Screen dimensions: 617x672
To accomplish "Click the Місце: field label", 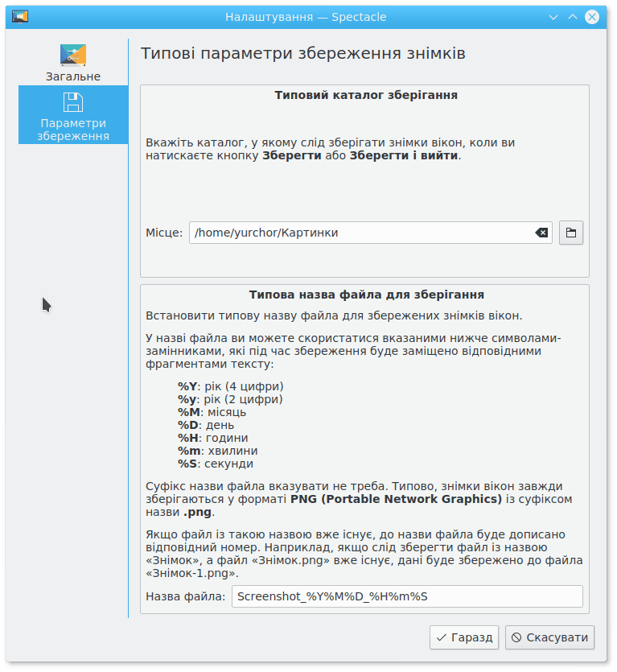I will (x=164, y=233).
